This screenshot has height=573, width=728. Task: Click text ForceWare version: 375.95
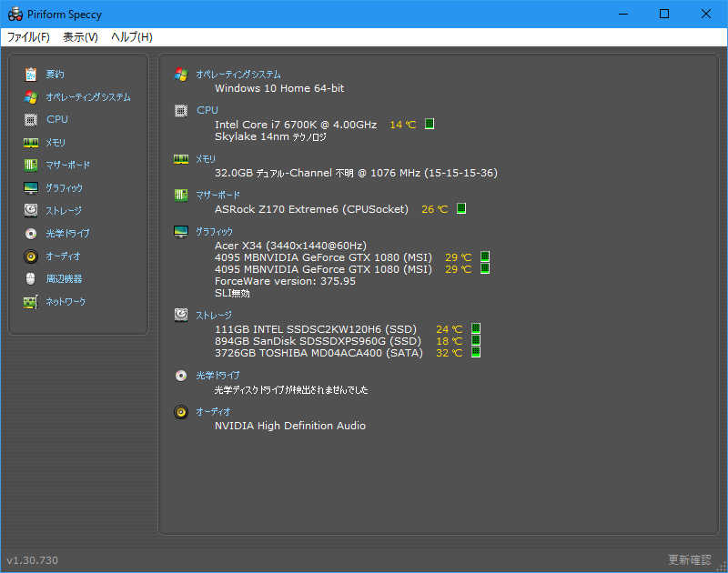point(285,281)
